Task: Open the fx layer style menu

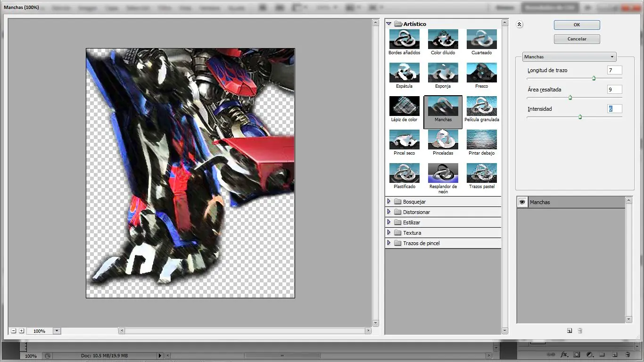Action: [564, 354]
